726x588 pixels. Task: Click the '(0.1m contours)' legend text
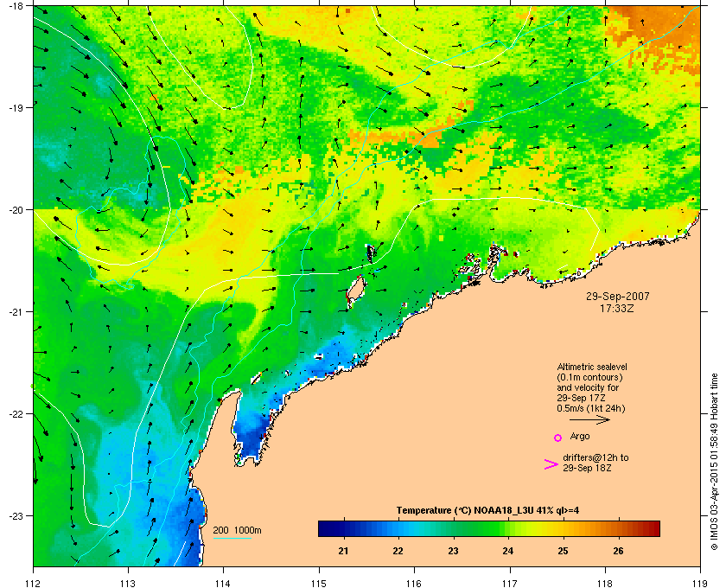589,377
